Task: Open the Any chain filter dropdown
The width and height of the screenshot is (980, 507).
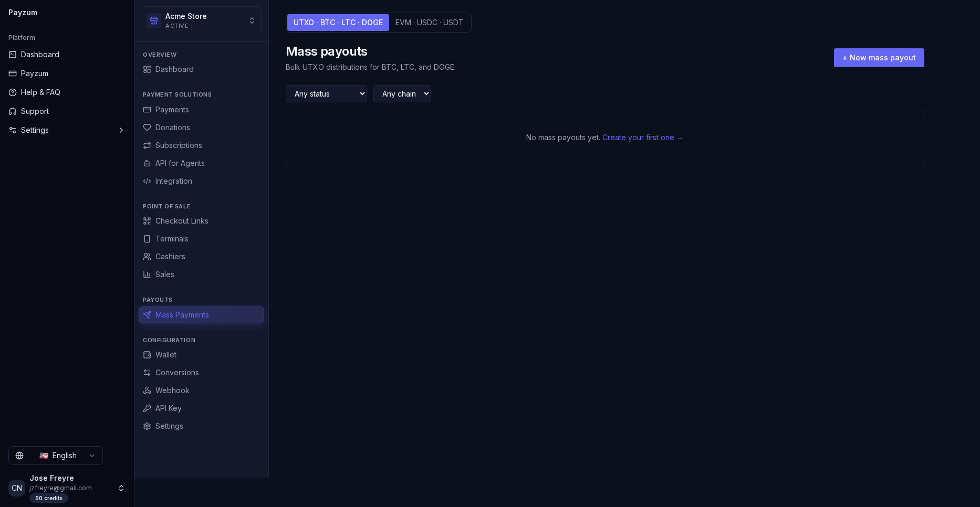Action: (x=402, y=94)
